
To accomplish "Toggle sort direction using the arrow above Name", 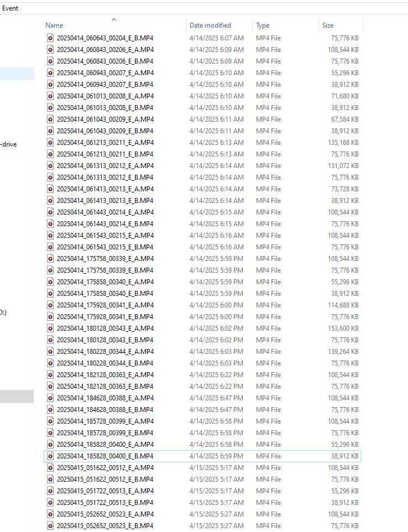I will point(114,20).
